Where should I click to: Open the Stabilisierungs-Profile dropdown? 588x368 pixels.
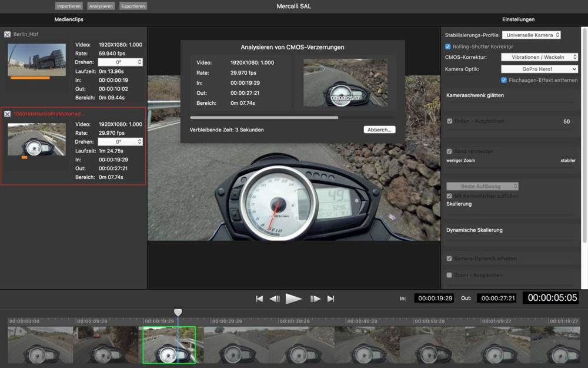click(531, 35)
